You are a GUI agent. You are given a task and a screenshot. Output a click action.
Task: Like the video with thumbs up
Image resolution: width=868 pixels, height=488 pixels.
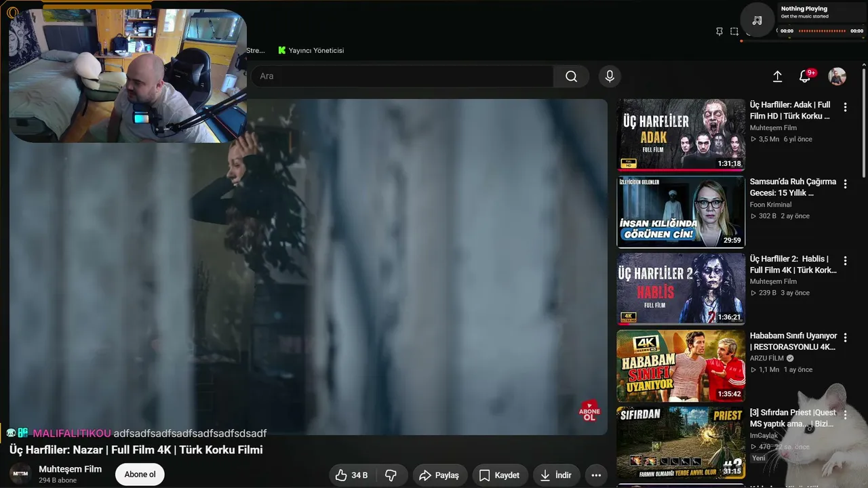[x=351, y=475]
